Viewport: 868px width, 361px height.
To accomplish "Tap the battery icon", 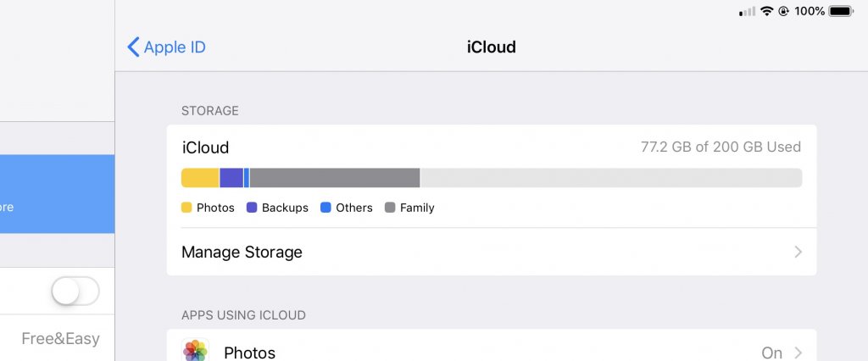I will click(842, 11).
